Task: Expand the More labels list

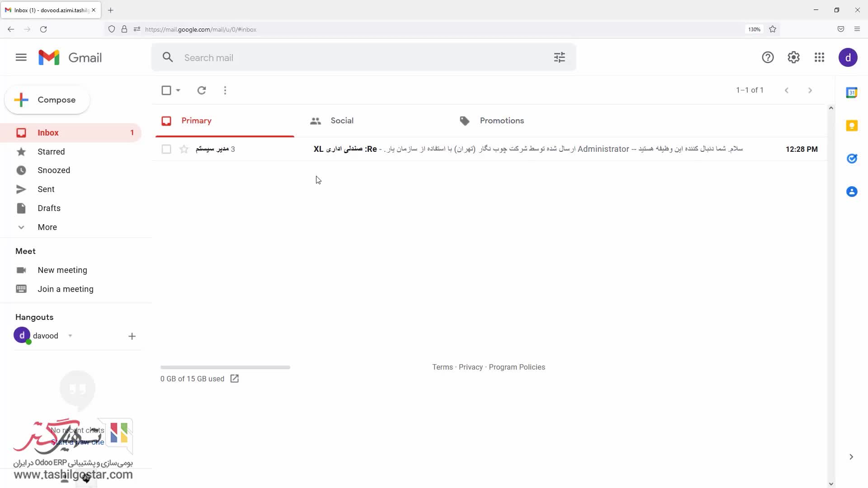Action: 47,227
